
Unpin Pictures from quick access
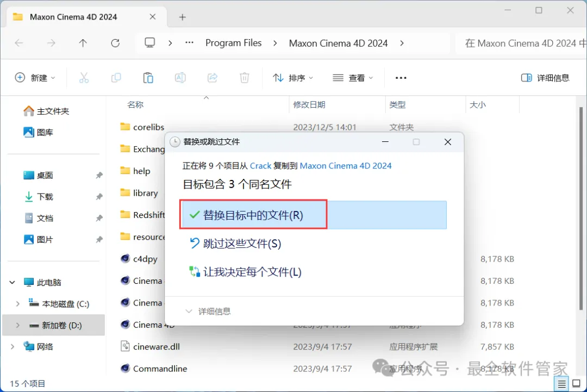99,240
